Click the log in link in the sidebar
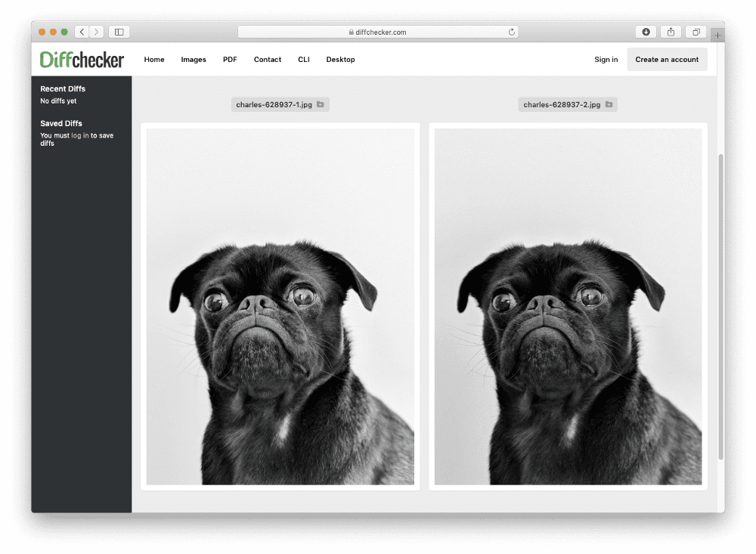 (79, 135)
